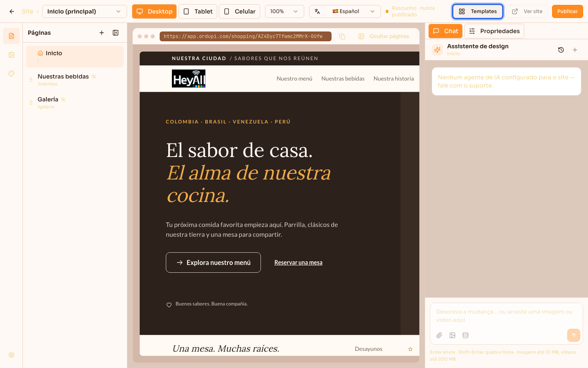Image resolution: width=588 pixels, height=368 pixels.
Task: Click Ver site button
Action: [527, 11]
